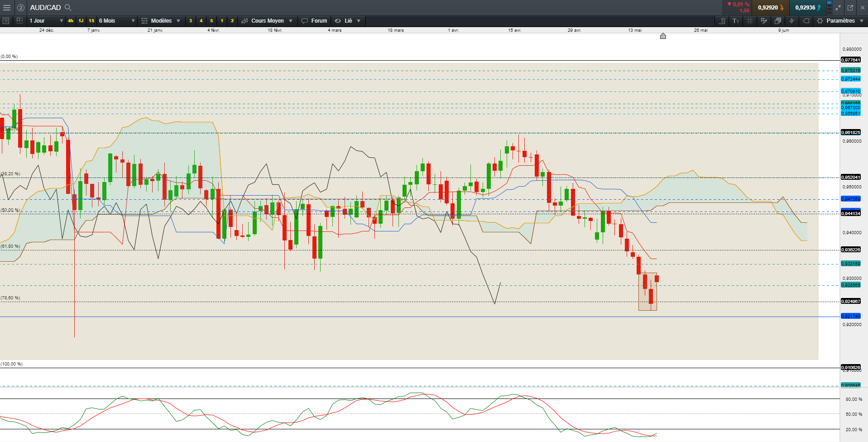Click the 0,936226 price level tag
This screenshot has height=442, width=868.
[851, 250]
